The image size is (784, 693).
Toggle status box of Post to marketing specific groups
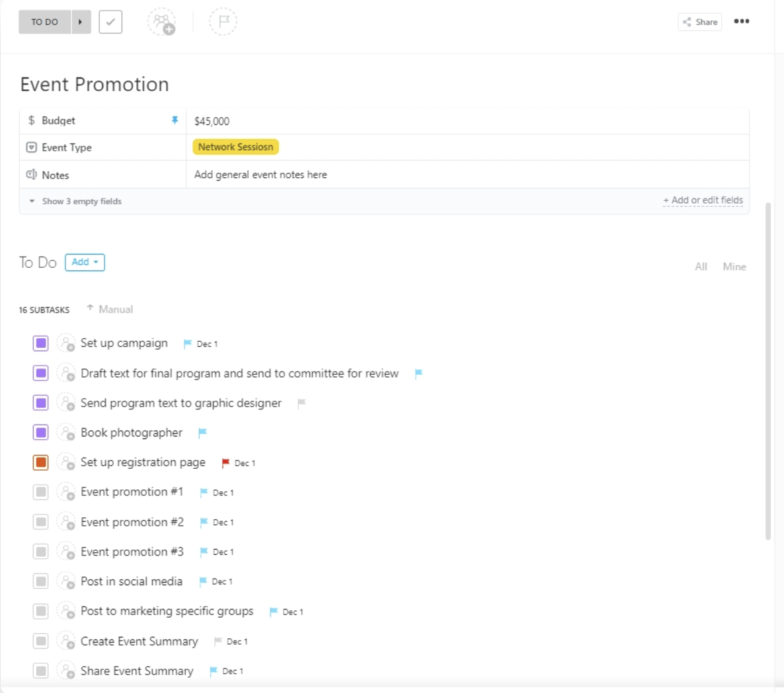[41, 611]
